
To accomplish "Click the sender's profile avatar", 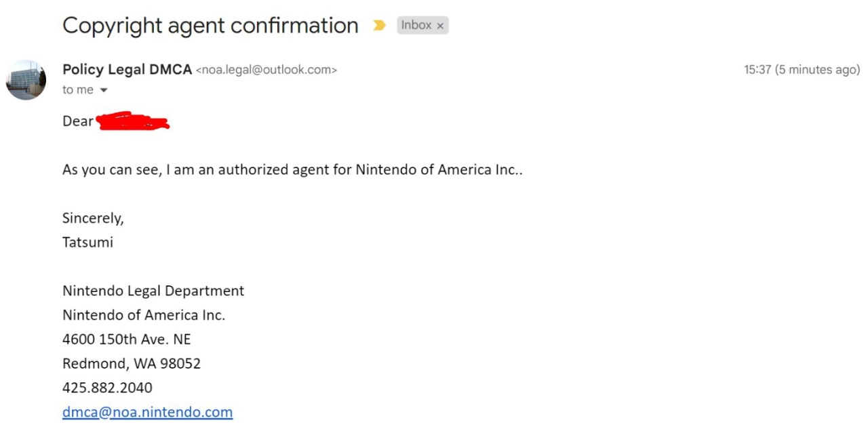I will point(26,79).
